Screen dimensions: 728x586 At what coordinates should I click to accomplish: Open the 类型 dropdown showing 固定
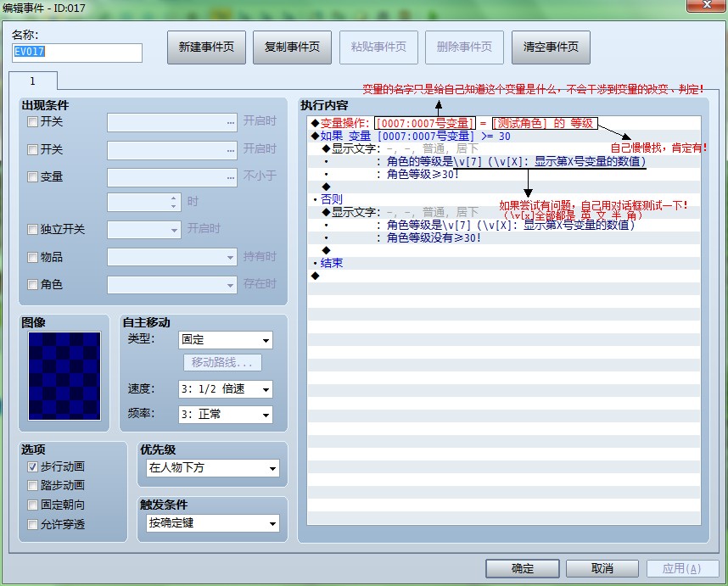coord(226,340)
